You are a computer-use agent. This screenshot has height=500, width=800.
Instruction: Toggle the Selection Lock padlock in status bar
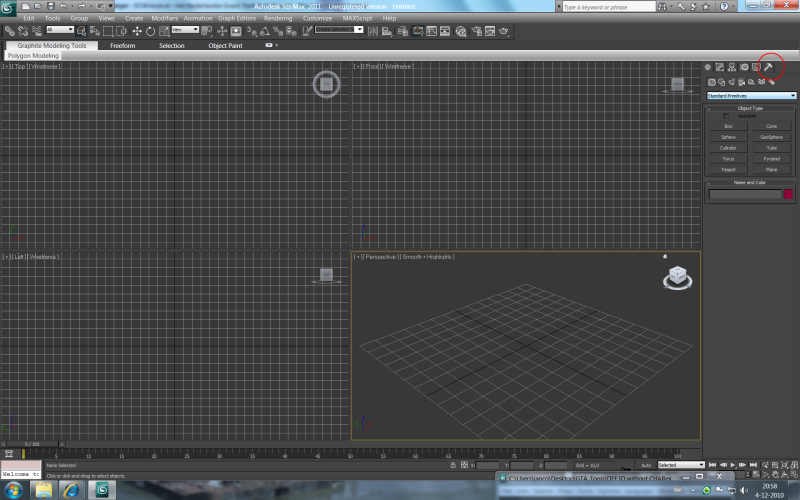coord(453,465)
